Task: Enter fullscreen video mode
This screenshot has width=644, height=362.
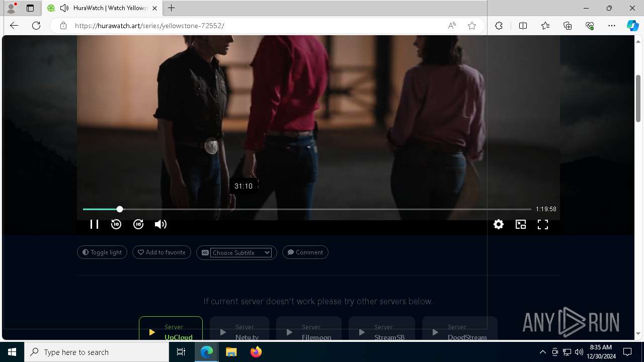Action: pos(543,224)
